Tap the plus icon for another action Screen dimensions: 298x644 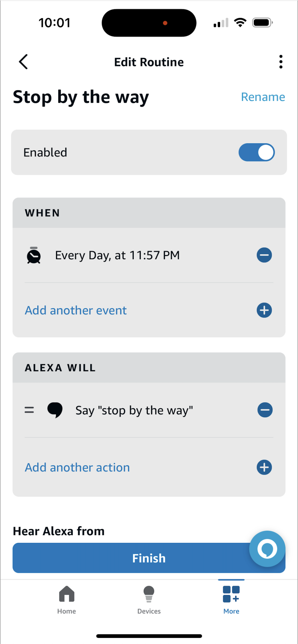click(x=264, y=467)
